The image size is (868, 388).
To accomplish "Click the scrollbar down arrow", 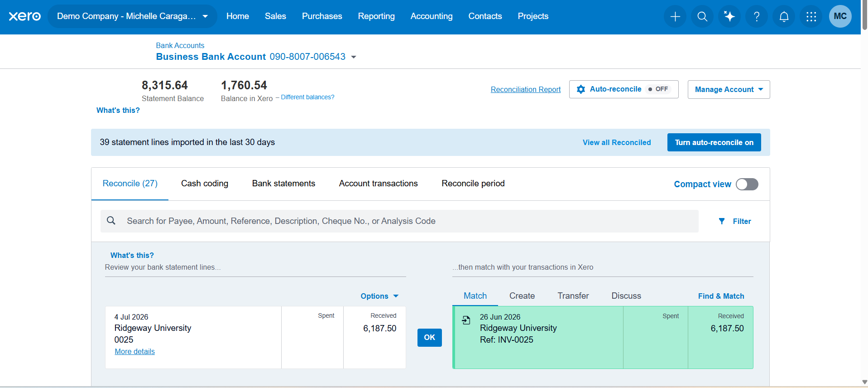I will (864, 383).
